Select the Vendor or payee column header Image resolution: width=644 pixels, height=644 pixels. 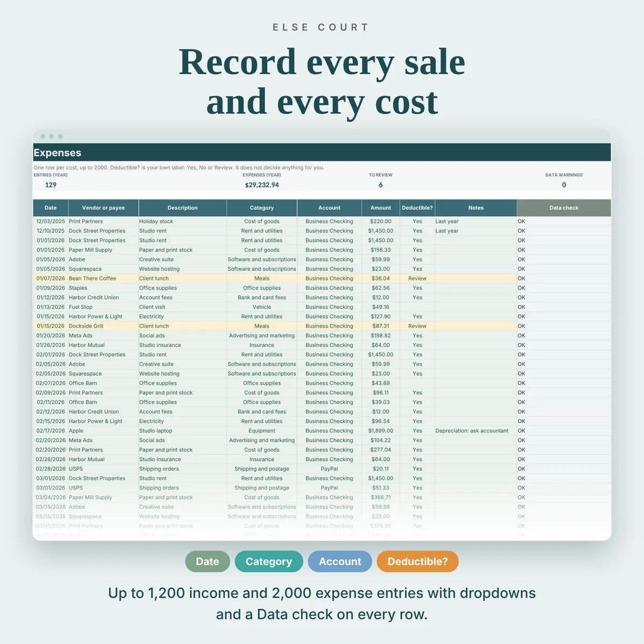(103, 208)
